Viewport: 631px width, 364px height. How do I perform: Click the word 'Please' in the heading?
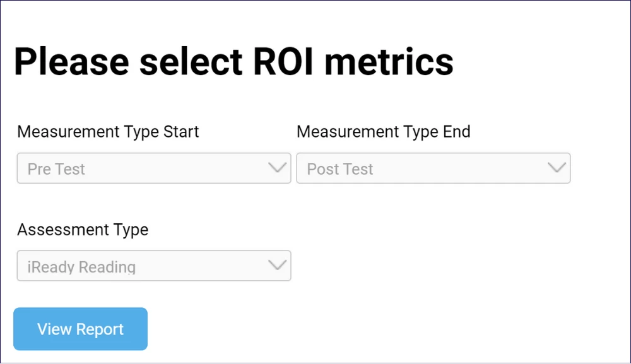coord(71,62)
